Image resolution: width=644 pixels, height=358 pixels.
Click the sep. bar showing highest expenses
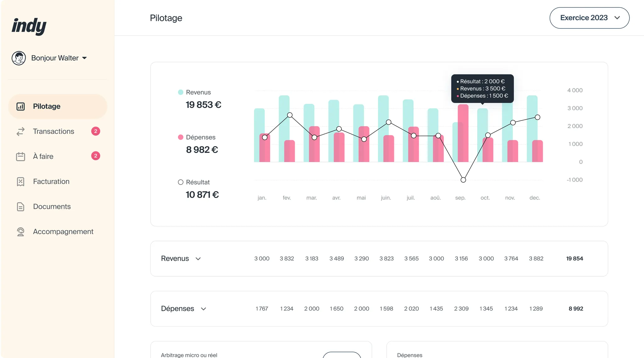pyautogui.click(x=463, y=132)
